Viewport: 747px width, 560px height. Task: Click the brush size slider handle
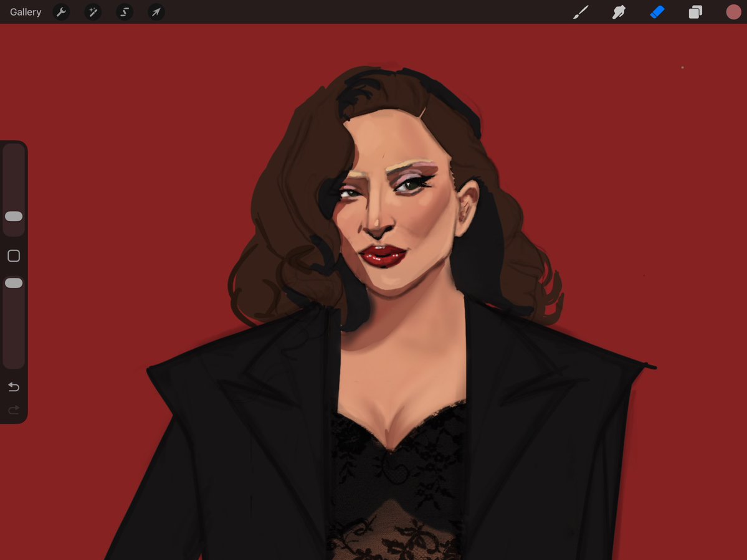(x=14, y=216)
